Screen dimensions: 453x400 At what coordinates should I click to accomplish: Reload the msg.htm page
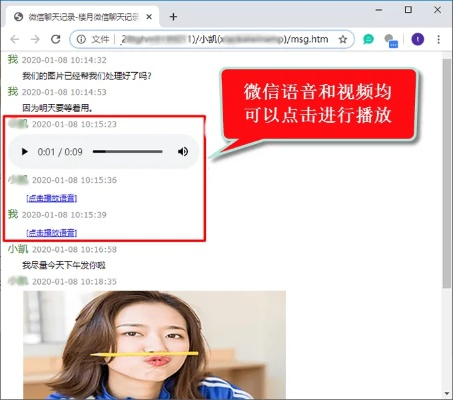click(x=56, y=39)
